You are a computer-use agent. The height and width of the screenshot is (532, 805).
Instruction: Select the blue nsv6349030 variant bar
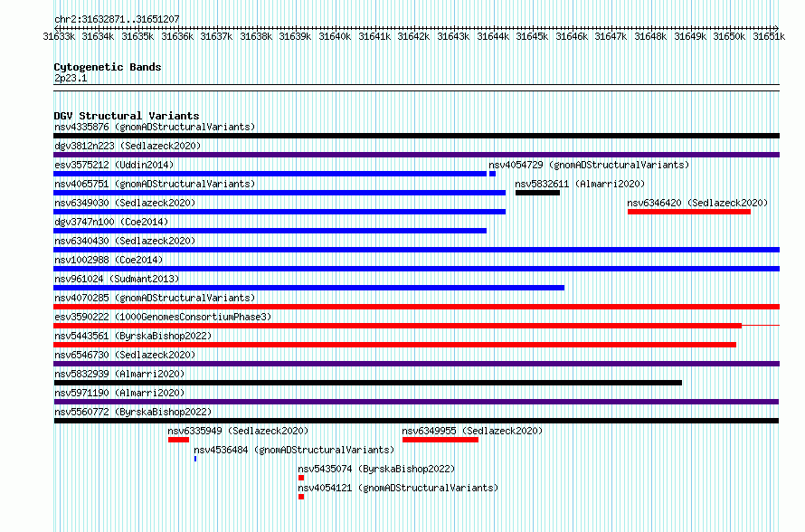click(x=279, y=212)
